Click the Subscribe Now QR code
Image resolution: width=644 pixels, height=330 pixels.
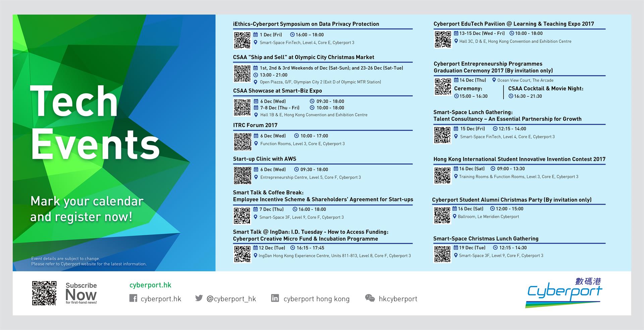pos(44,293)
